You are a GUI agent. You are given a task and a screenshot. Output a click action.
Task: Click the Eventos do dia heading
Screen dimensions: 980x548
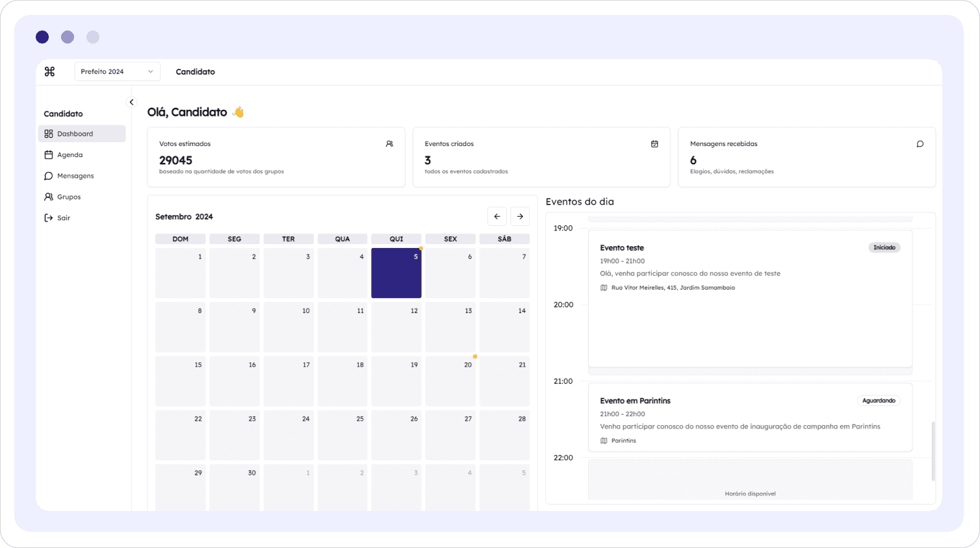pyautogui.click(x=580, y=202)
